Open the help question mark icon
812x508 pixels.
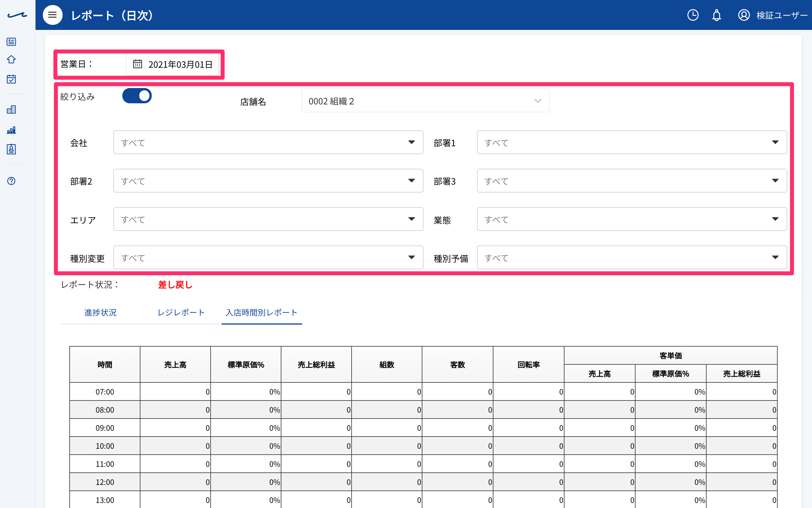click(11, 181)
